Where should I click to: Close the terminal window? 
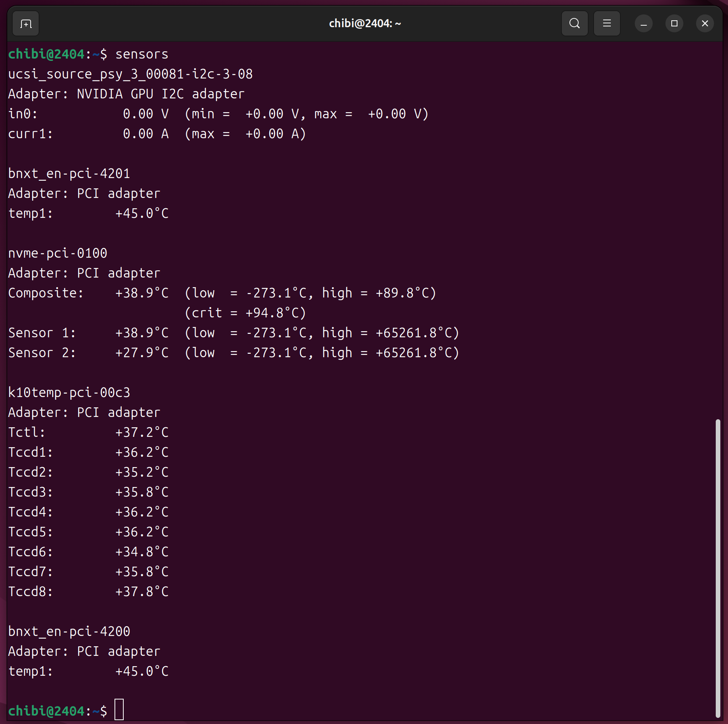click(705, 24)
